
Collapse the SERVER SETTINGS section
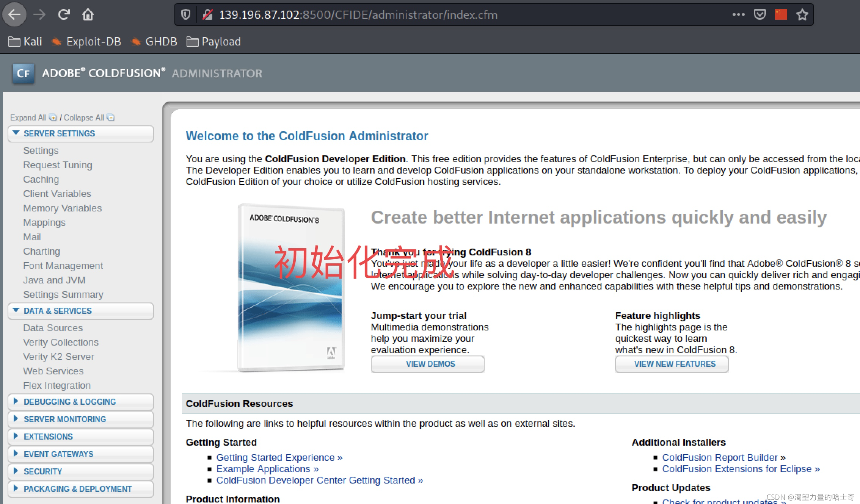point(81,134)
